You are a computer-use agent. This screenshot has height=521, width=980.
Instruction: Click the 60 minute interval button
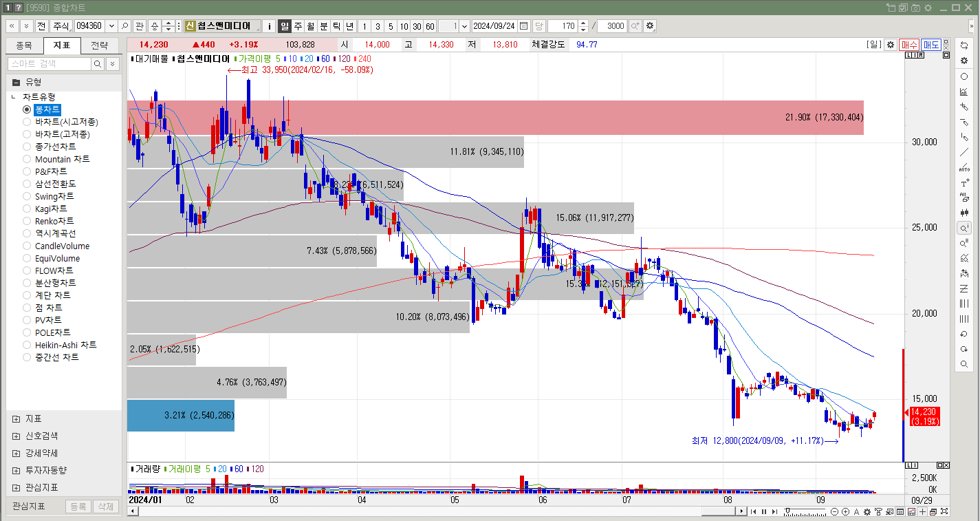tap(430, 26)
